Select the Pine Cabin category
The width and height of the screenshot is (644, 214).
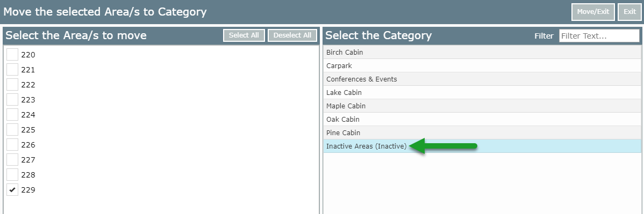482,133
